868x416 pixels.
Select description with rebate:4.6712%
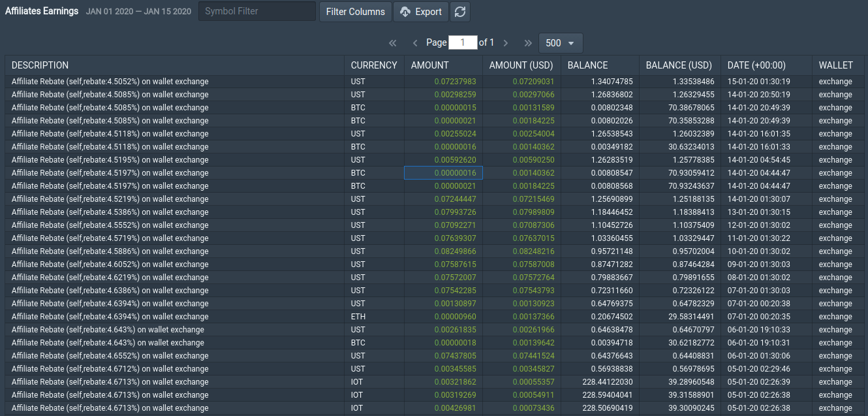coord(175,369)
